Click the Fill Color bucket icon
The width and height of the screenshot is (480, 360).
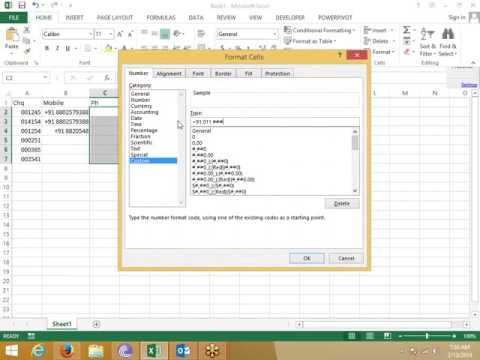[x=108, y=48]
